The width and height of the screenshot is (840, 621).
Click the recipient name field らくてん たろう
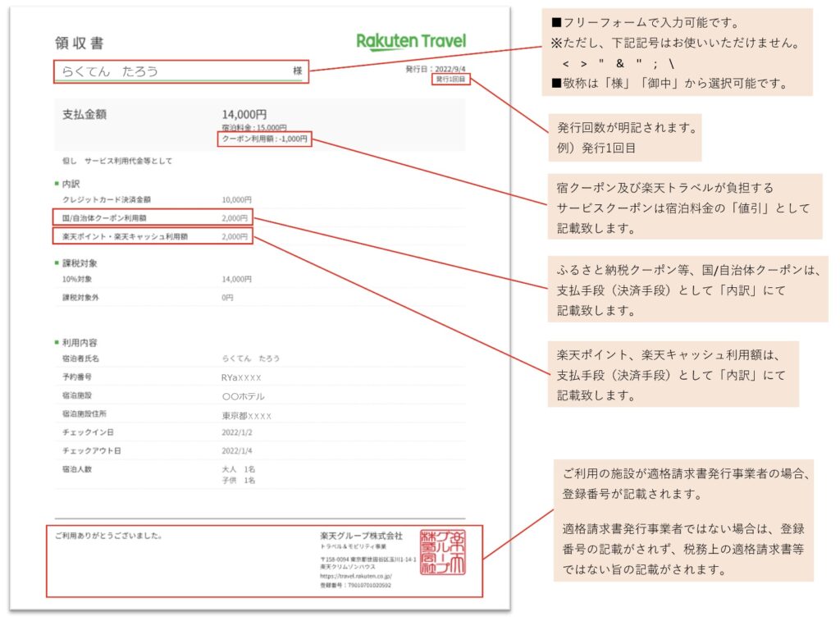click(181, 71)
